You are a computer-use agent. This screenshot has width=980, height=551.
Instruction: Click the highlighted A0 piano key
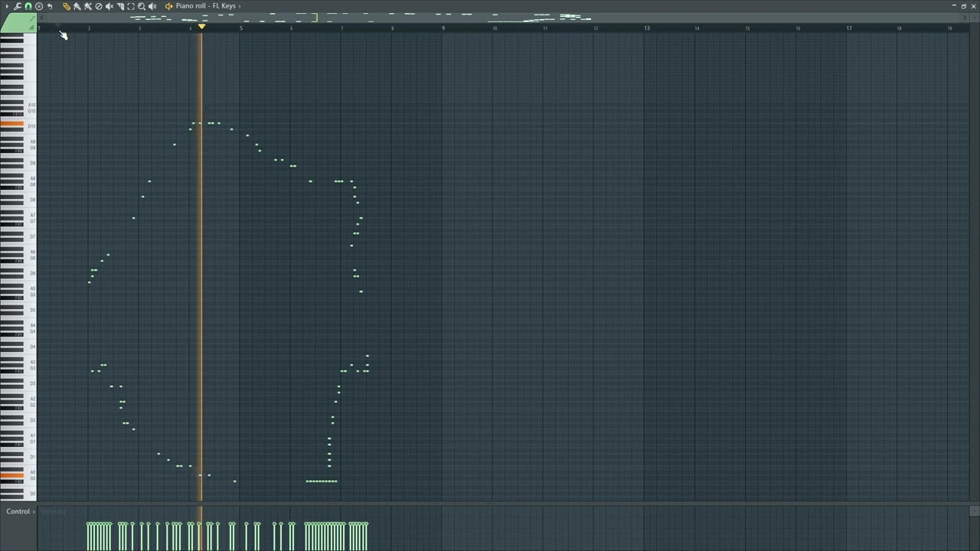point(11,475)
